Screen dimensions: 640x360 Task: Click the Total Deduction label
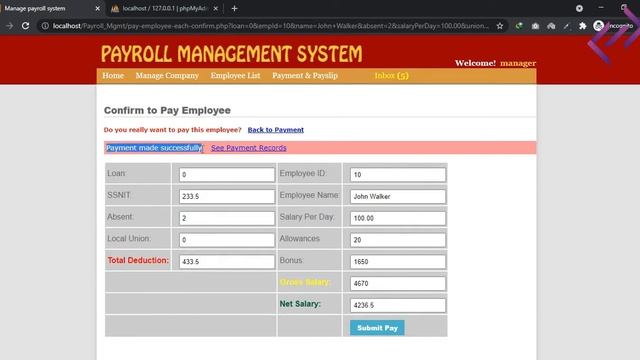click(138, 260)
